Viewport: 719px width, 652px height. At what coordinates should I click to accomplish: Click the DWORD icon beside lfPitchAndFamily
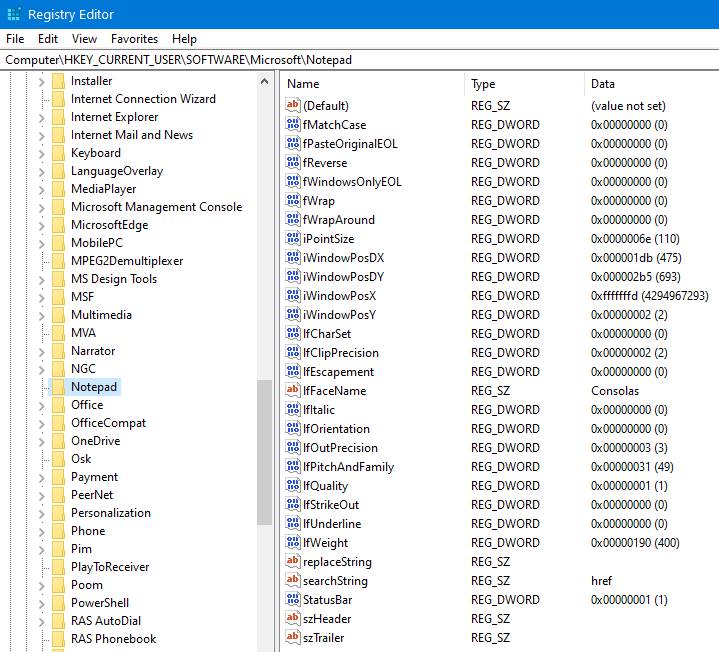pos(293,466)
